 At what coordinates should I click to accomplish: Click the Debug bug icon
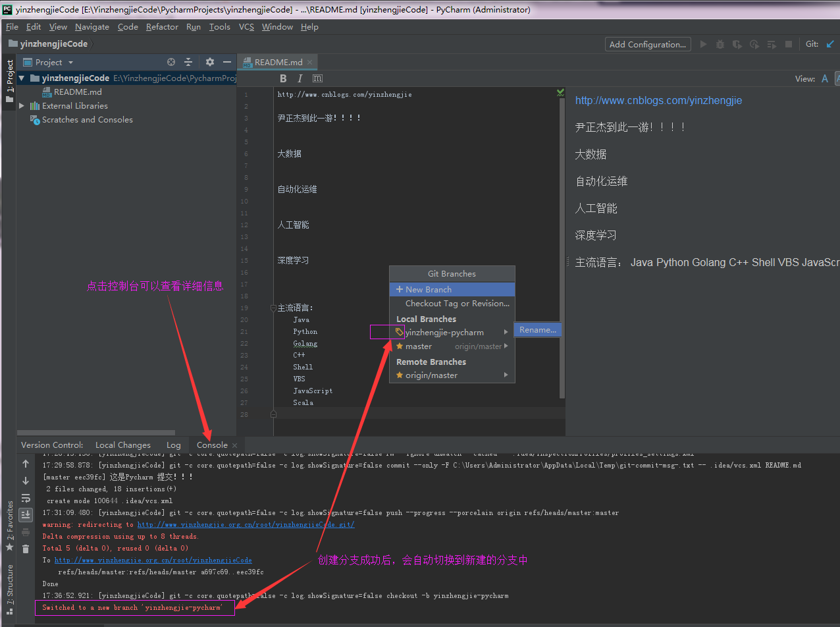click(x=720, y=44)
